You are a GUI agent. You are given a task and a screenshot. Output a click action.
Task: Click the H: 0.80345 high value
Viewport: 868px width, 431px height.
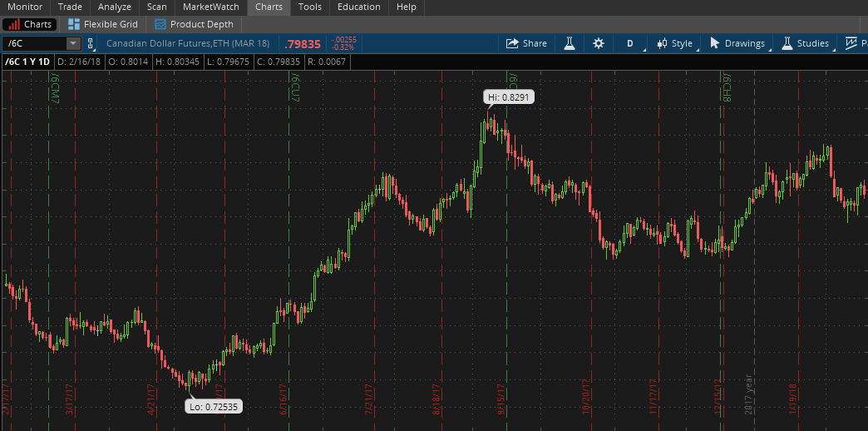pyautogui.click(x=177, y=62)
